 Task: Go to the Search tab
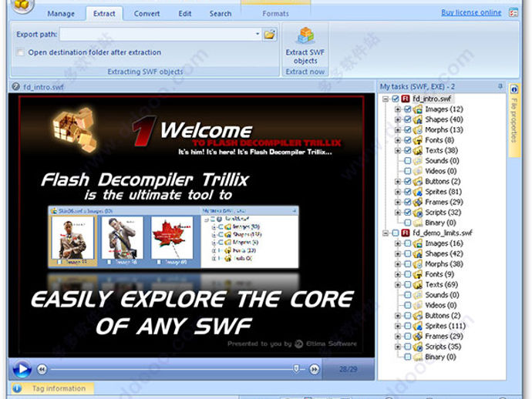[221, 14]
